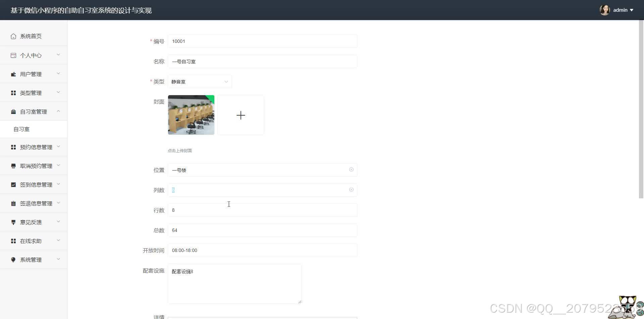This screenshot has width=644, height=319.
Task: Open the admin user dropdown arrow
Action: [632, 10]
